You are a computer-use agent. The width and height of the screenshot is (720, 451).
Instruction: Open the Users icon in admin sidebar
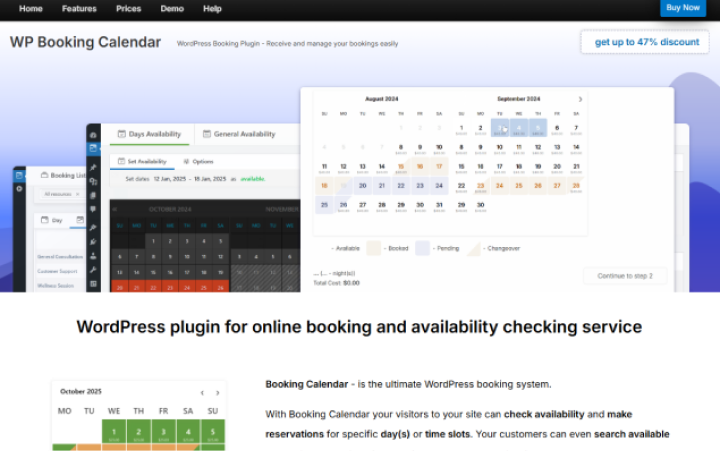click(93, 256)
